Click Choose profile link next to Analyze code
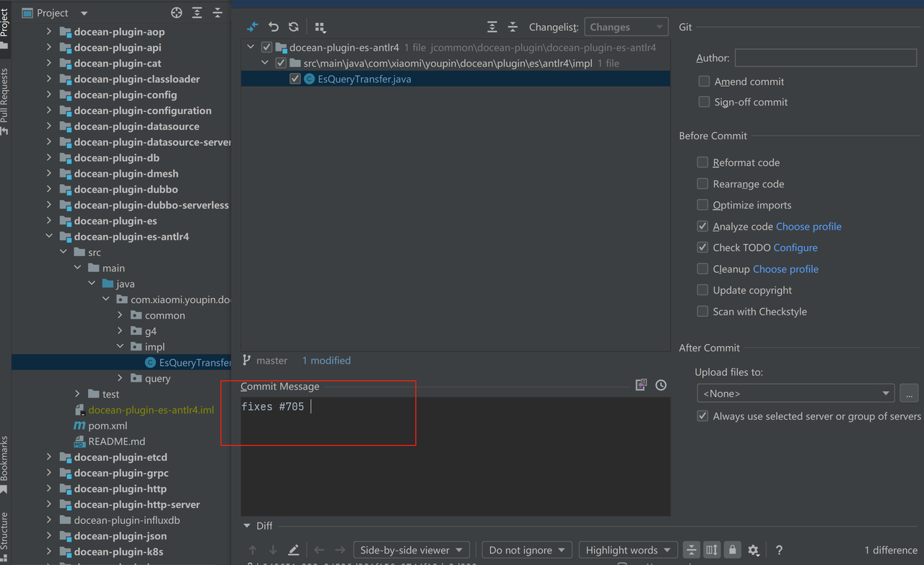 pos(808,227)
